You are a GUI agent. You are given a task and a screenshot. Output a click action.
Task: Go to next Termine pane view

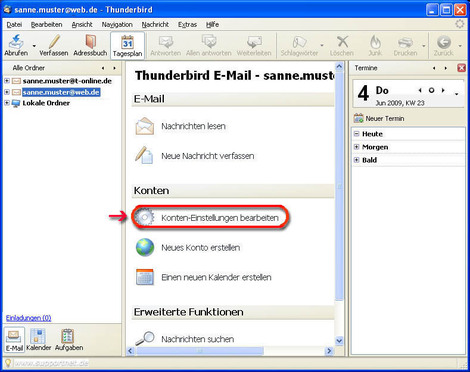446,68
